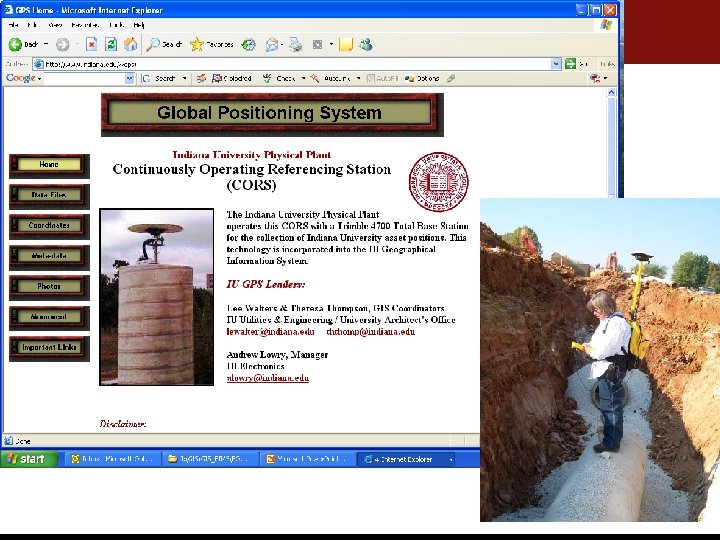
Task: Refresh the page with green arrows icon
Action: [x=111, y=45]
